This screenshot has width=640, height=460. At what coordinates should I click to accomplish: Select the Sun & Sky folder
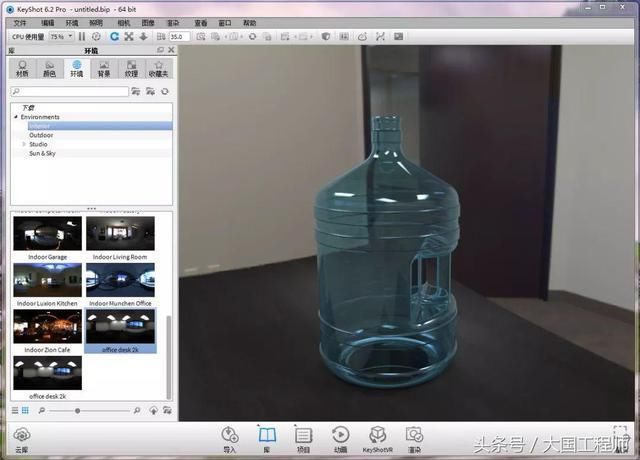point(42,153)
